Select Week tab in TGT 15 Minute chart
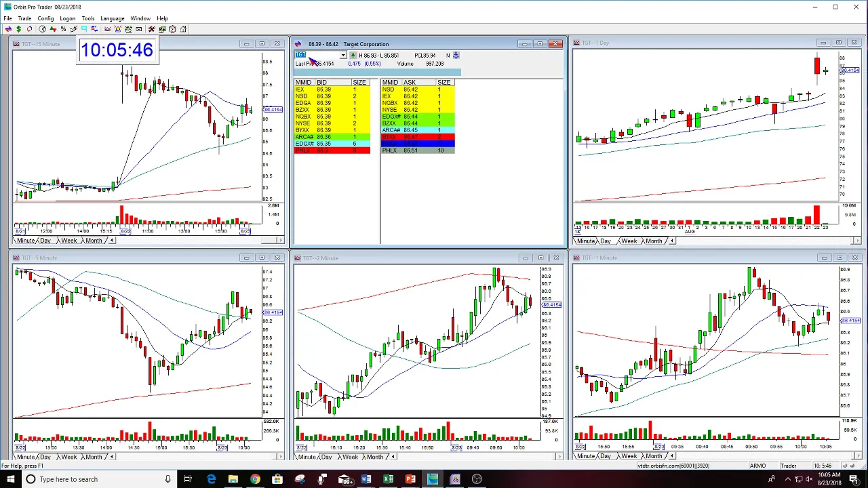Screen dimensions: 868x488 [x=68, y=241]
